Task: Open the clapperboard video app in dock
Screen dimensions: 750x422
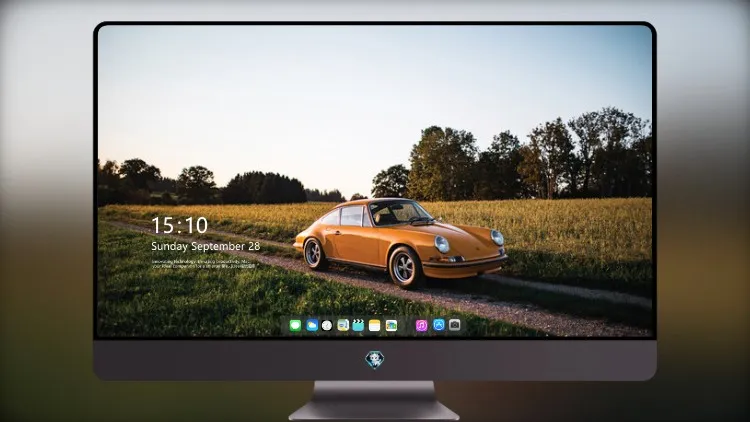Action: [x=358, y=325]
